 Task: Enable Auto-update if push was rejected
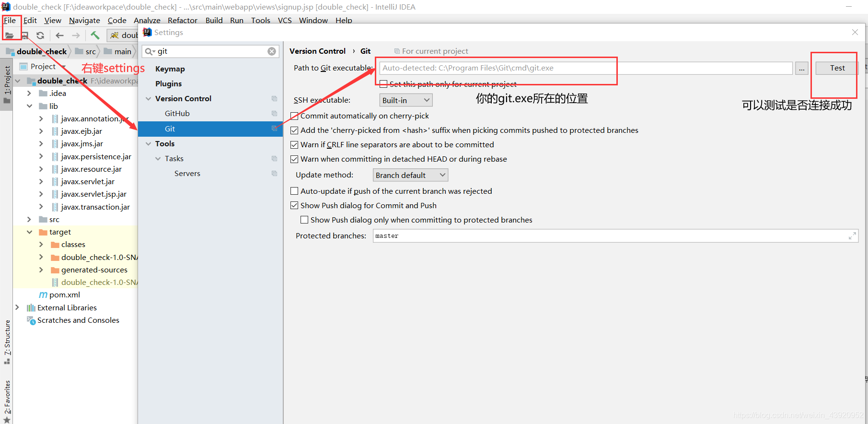pyautogui.click(x=295, y=191)
